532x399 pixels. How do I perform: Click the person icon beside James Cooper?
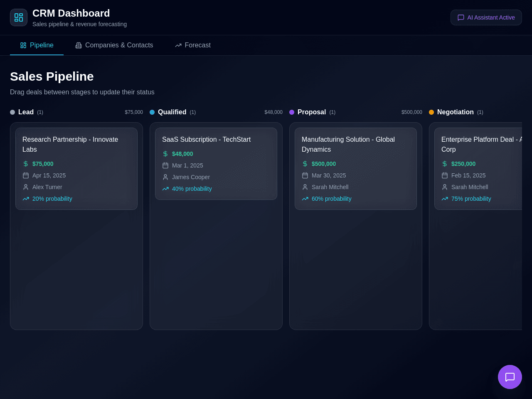[x=165, y=177]
